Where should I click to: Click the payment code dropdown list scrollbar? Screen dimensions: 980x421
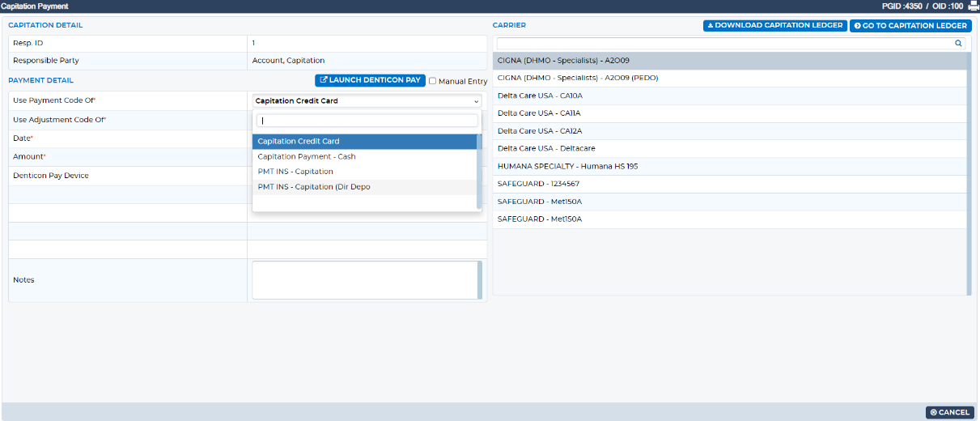coord(480,173)
